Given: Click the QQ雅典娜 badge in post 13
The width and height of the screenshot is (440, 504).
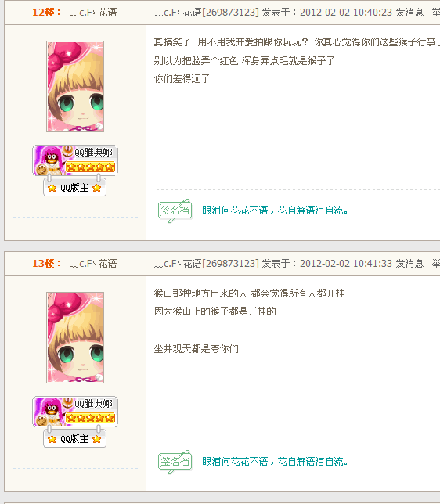Looking at the screenshot, I should 75,412.
